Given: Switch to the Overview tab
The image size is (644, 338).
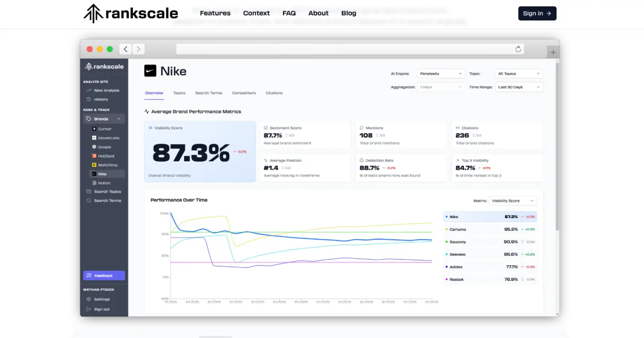Looking at the screenshot, I should (x=154, y=93).
